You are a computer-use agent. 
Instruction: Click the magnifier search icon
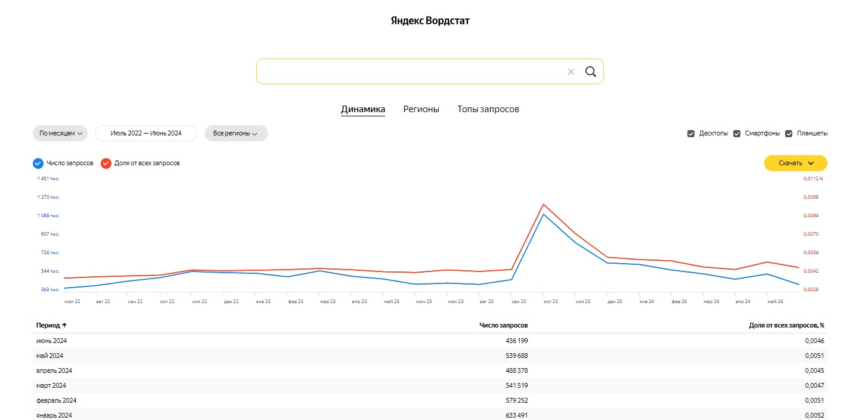click(591, 72)
